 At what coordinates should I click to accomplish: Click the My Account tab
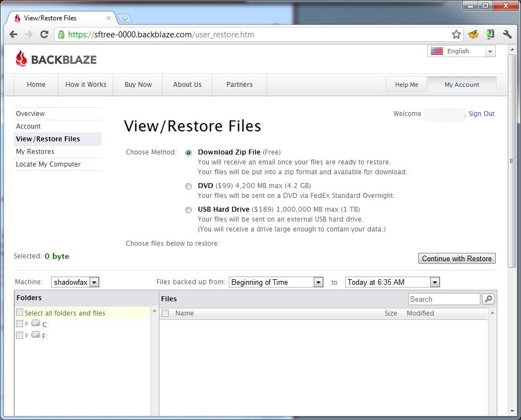click(462, 85)
